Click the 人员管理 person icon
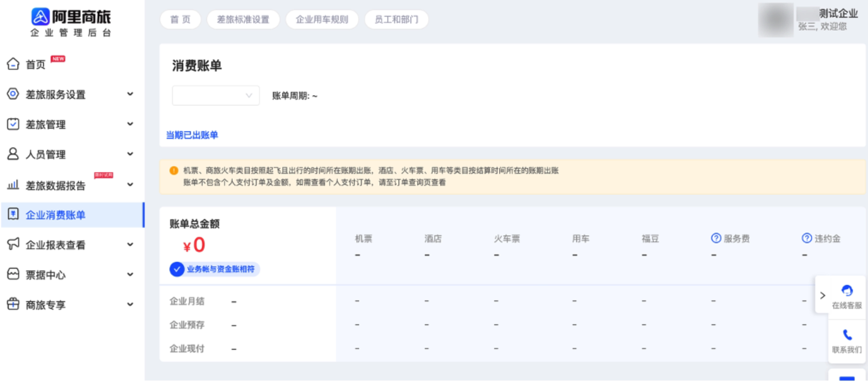The image size is (868, 386). click(12, 154)
